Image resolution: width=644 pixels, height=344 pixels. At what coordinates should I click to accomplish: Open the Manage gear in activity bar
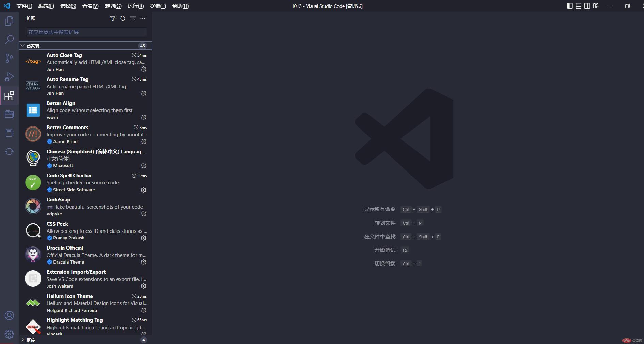coord(9,334)
